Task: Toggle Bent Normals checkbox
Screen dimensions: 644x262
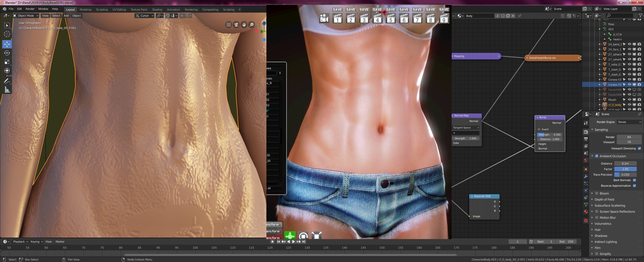Action: tap(634, 180)
